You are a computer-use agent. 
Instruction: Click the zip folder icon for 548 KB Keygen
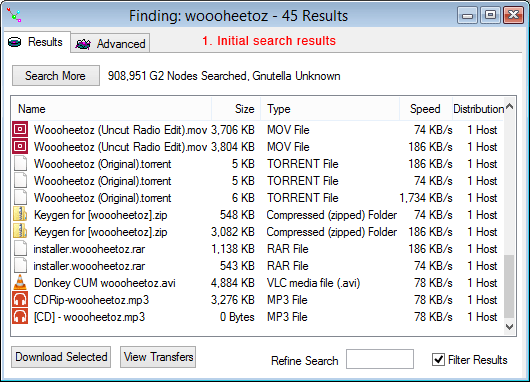[x=20, y=214]
